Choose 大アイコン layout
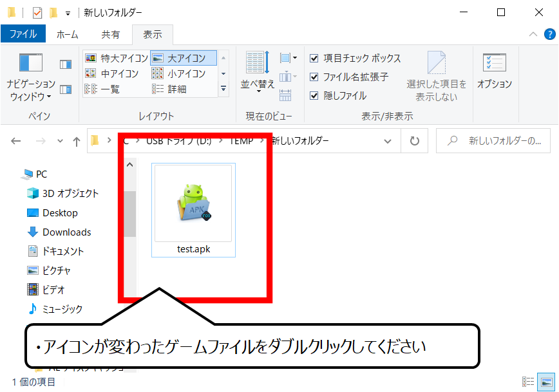Image resolution: width=559 pixels, height=392 pixels. point(184,58)
